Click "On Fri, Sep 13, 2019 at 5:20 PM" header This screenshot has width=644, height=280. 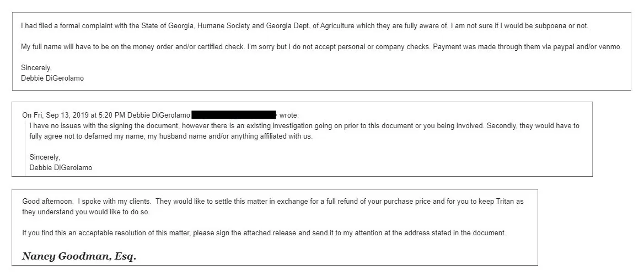point(74,115)
